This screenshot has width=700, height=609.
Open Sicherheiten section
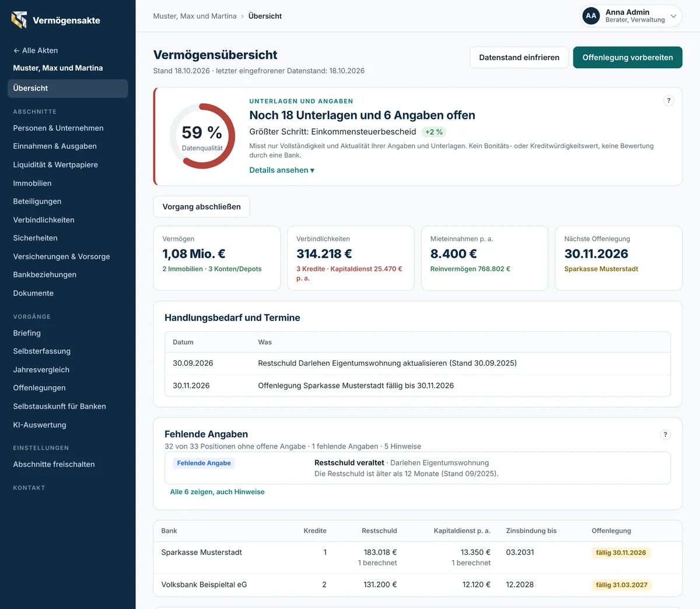(x=35, y=238)
